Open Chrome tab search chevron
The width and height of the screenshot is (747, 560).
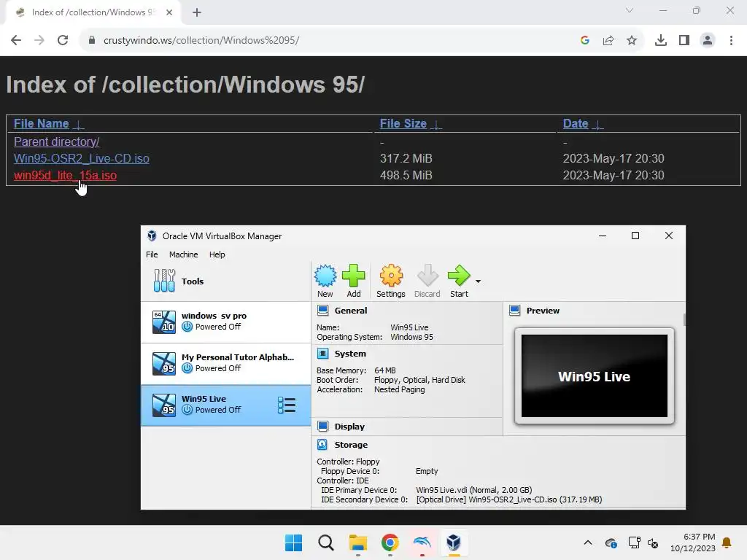(630, 10)
